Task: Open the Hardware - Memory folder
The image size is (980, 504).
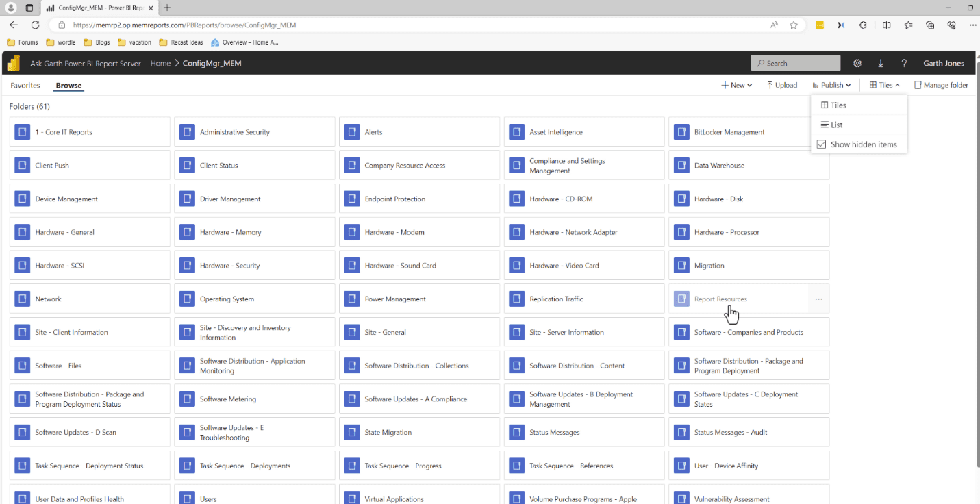Action: (255, 232)
